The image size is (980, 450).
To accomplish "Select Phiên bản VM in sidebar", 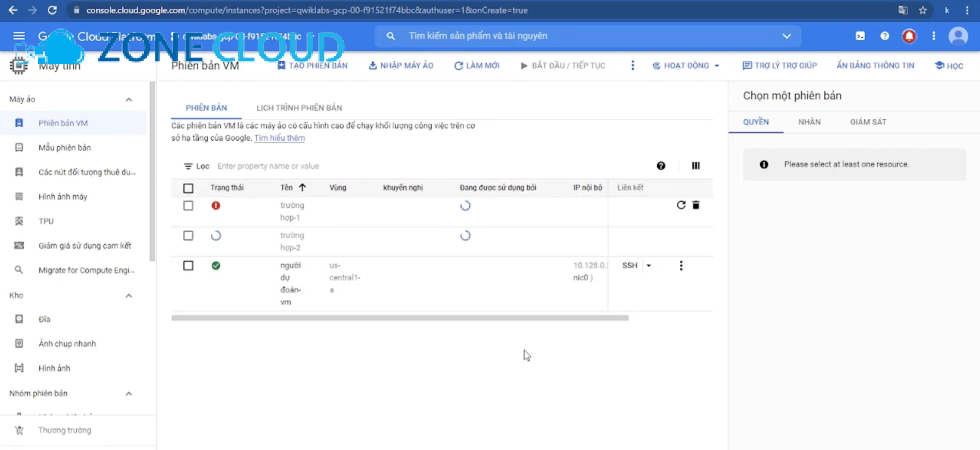I will tap(73, 123).
